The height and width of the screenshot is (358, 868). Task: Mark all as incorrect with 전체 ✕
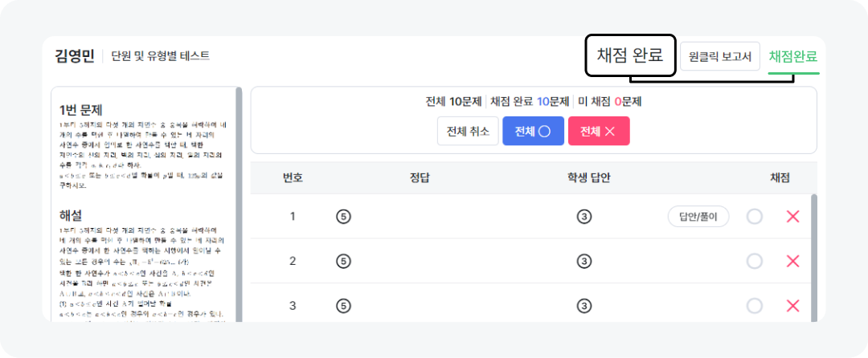pos(598,131)
